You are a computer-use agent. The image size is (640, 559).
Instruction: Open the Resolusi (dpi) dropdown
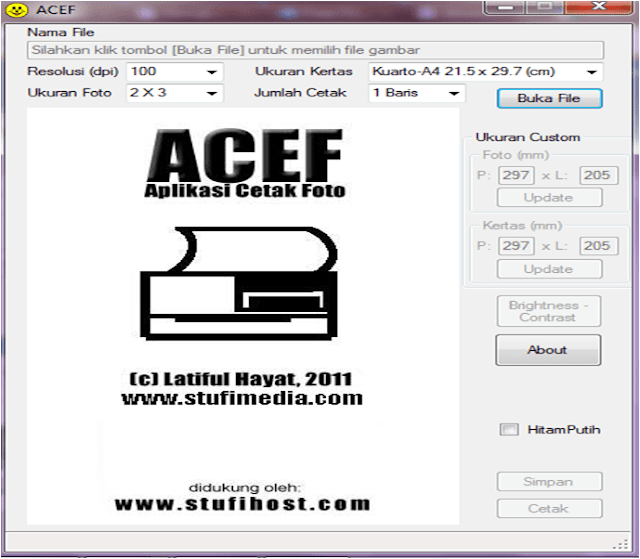(175, 72)
